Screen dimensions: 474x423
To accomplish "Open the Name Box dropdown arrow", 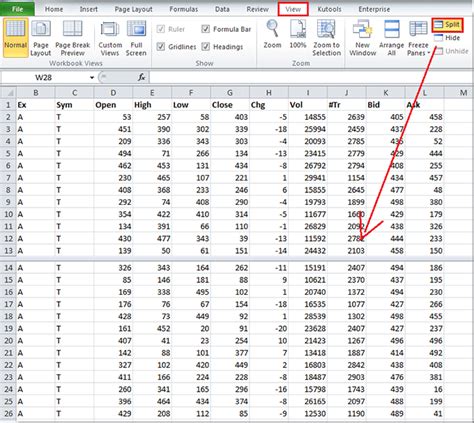I will [92, 78].
